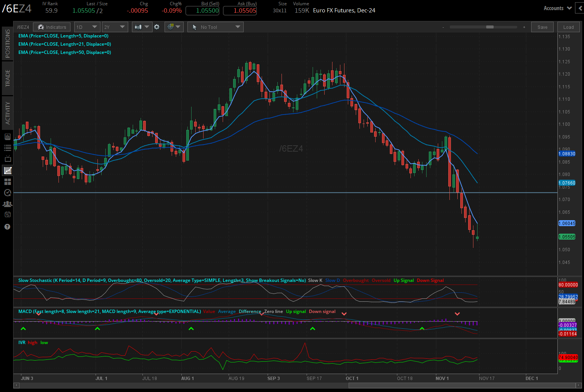Toggle the Slow D line visibility

coord(332,280)
